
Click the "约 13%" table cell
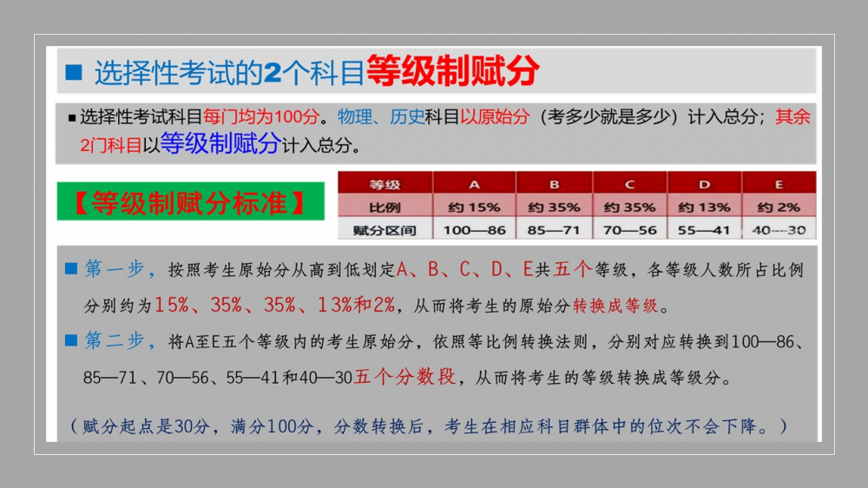tap(704, 208)
